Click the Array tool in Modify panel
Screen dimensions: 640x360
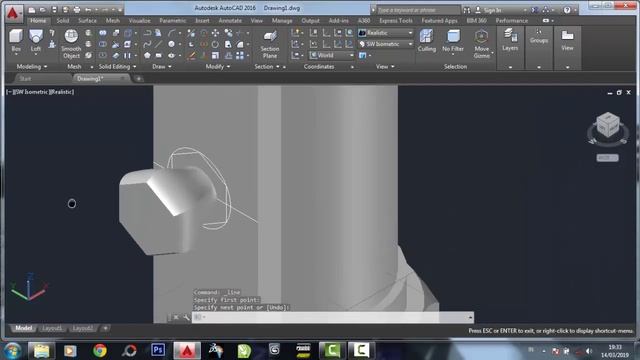[240, 56]
